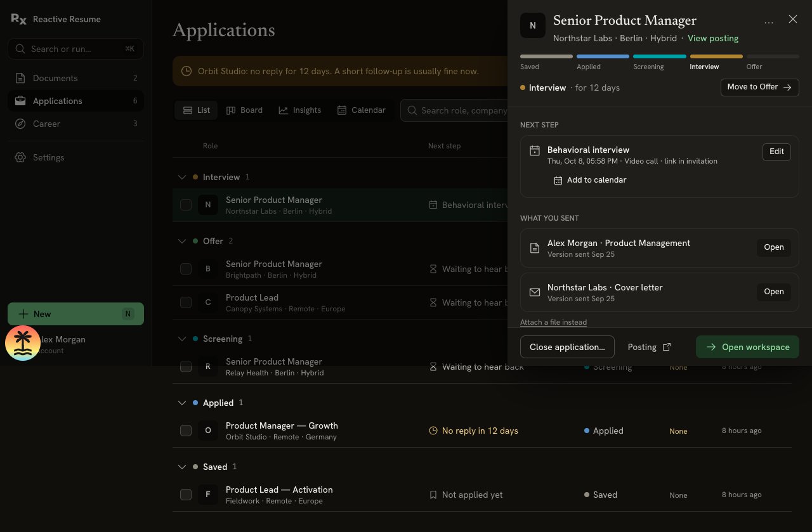Click the clock icon in Orbit Studio banner

tap(187, 71)
